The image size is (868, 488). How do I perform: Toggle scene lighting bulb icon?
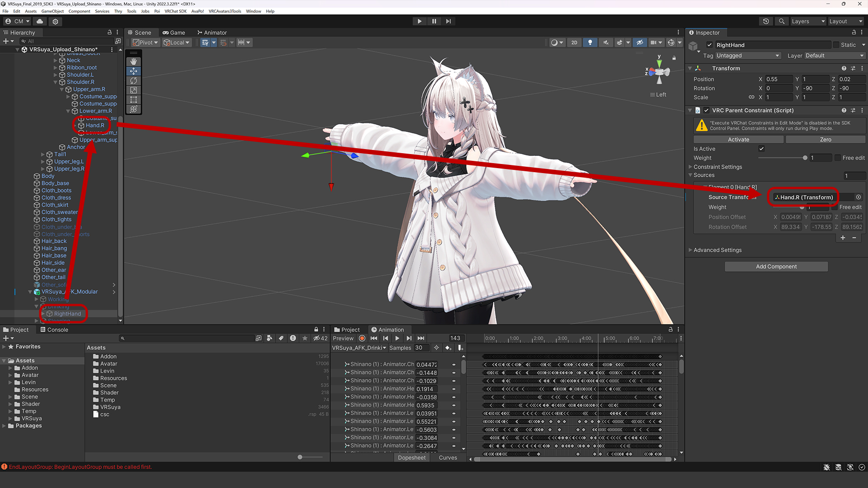(x=590, y=42)
